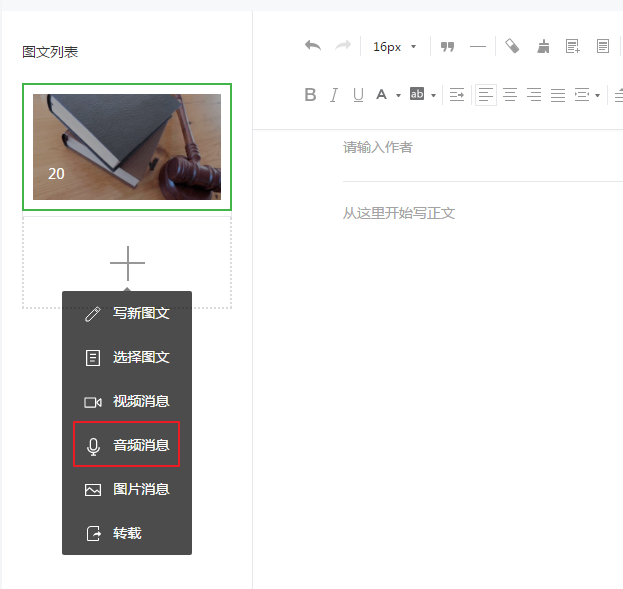Click the side margin indent icon
Viewport: 623px width, 589px height.
click(582, 95)
